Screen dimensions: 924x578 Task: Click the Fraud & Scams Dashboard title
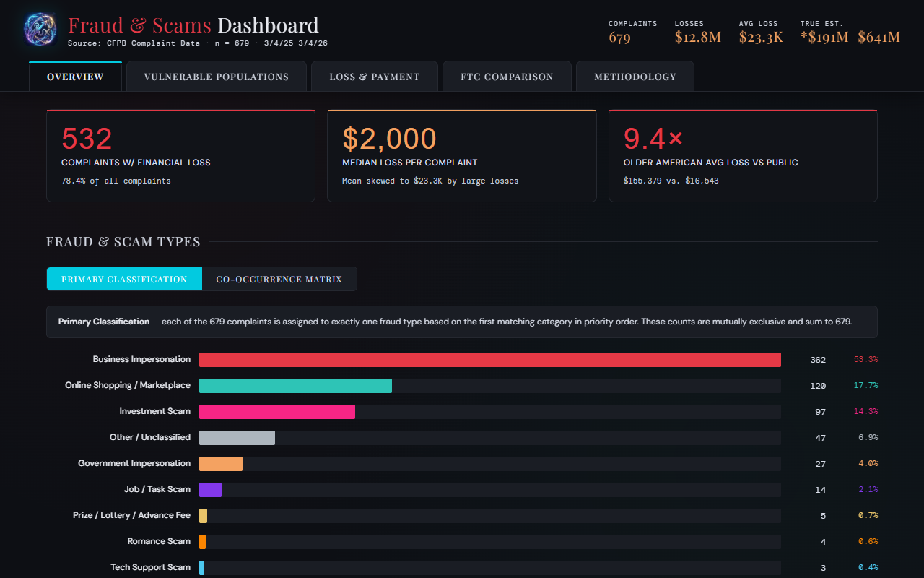(193, 25)
